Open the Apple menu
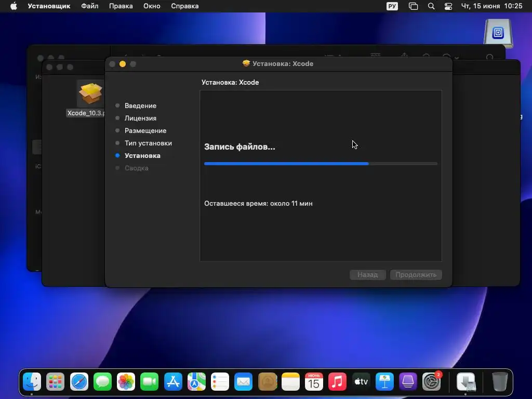The height and width of the screenshot is (399, 532). point(14,6)
